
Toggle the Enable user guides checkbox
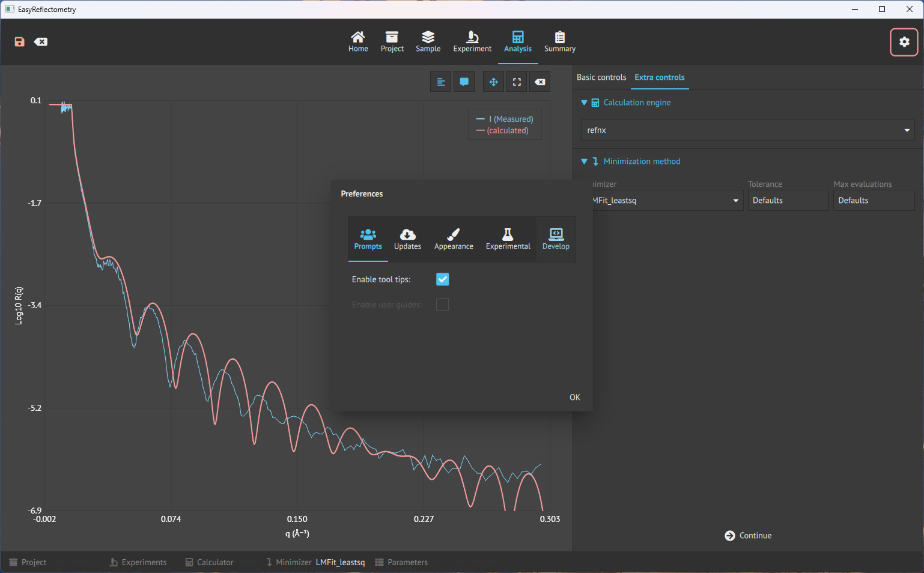(x=443, y=305)
